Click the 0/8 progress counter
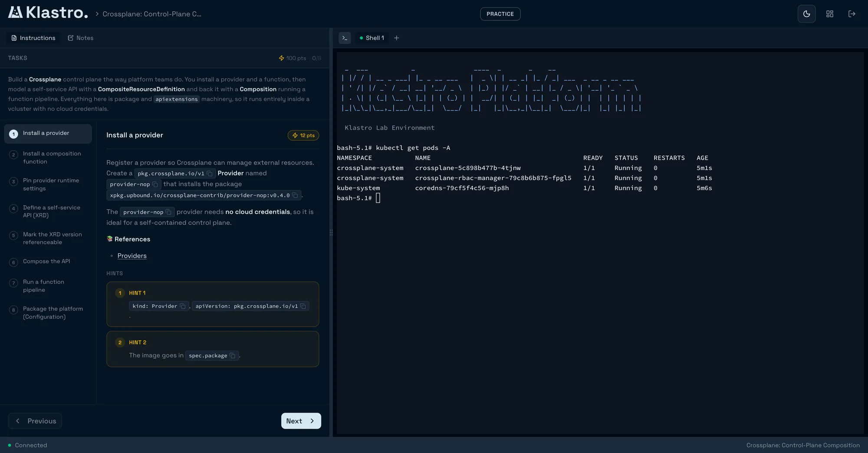This screenshot has width=868, height=453. [317, 58]
